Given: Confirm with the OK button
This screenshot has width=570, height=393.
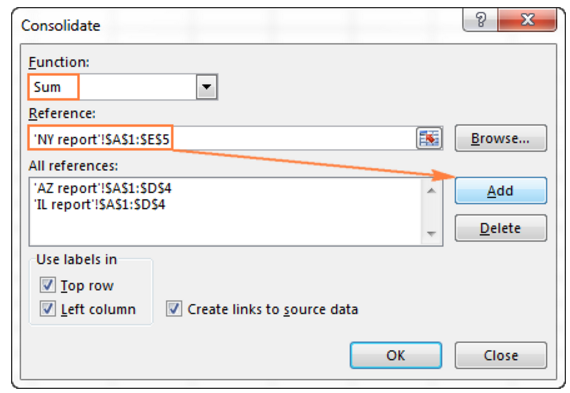Looking at the screenshot, I should coord(396,355).
